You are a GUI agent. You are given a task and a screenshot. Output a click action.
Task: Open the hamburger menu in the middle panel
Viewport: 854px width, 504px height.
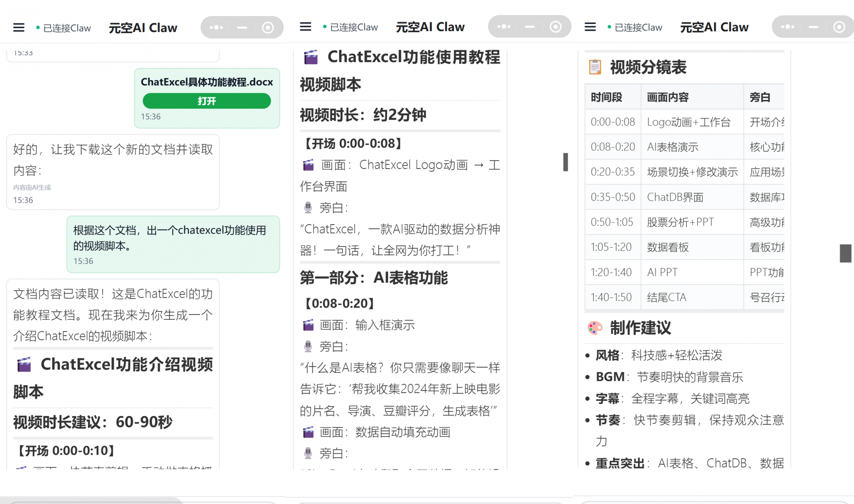305,27
